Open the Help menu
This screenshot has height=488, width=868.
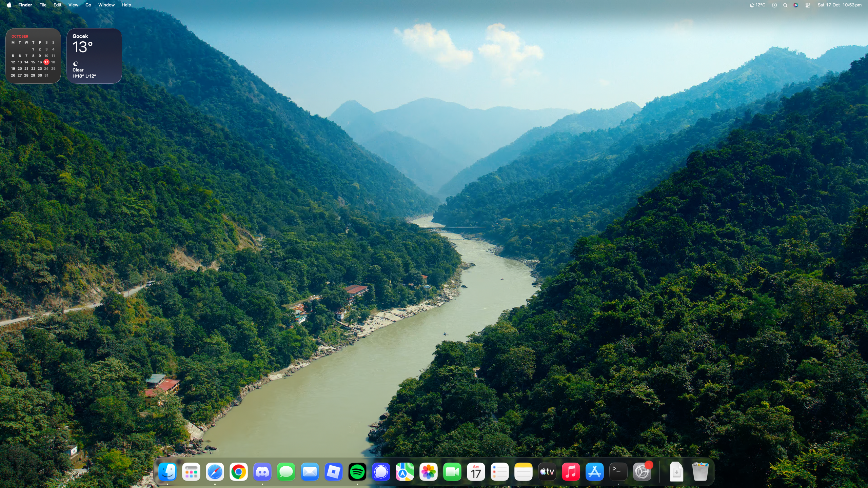126,5
